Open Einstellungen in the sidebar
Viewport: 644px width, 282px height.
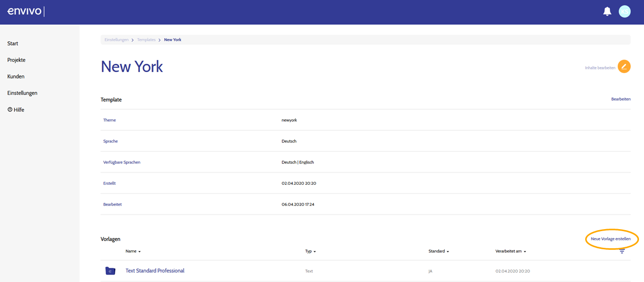point(22,93)
